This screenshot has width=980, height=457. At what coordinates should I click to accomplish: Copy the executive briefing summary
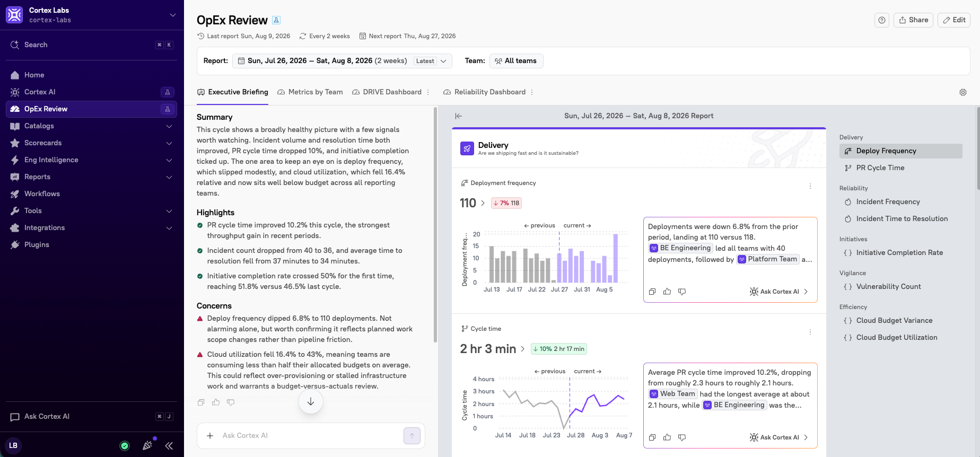coord(201,402)
